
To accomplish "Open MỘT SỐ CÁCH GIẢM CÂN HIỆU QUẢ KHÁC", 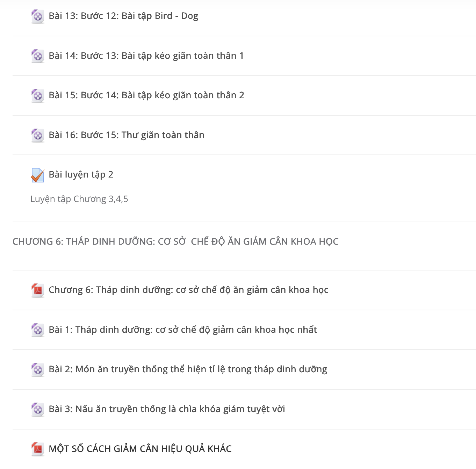I will pos(140,449).
